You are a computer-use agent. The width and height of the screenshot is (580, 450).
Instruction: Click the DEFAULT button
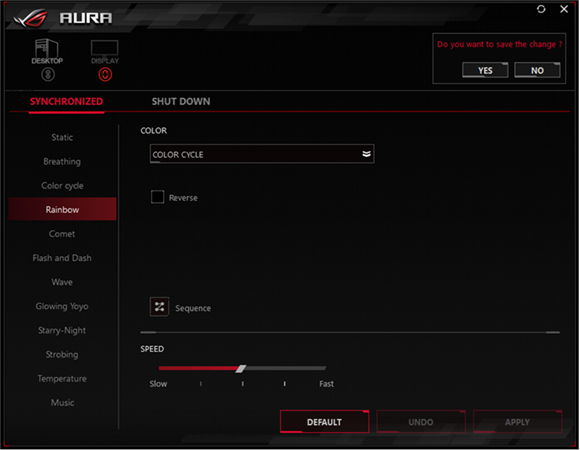tap(324, 422)
